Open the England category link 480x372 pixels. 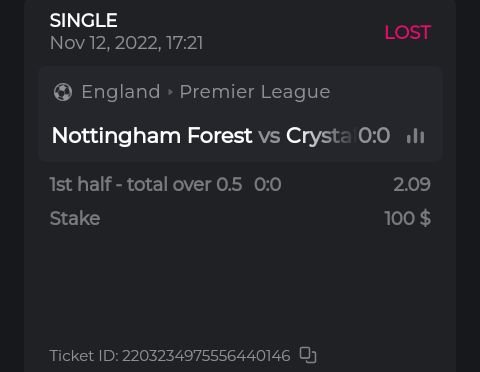(x=121, y=92)
